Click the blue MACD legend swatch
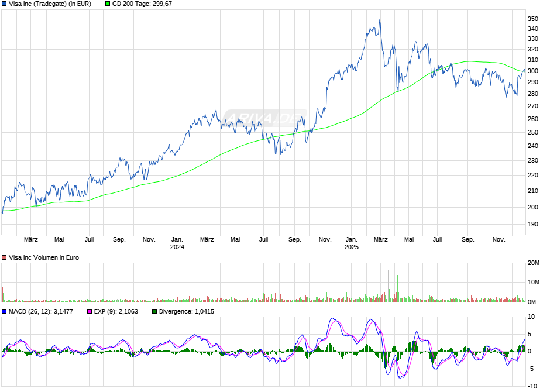This screenshot has width=550, height=392. coord(4,311)
